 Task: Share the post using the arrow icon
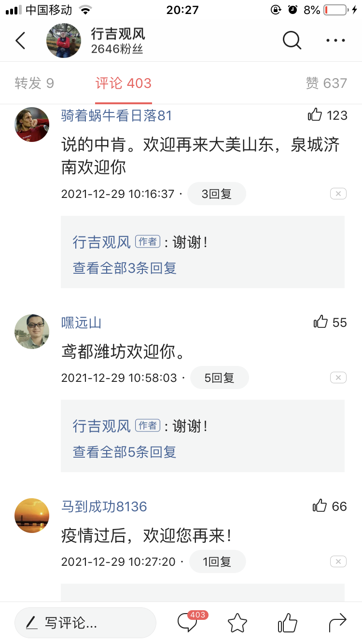point(337,623)
